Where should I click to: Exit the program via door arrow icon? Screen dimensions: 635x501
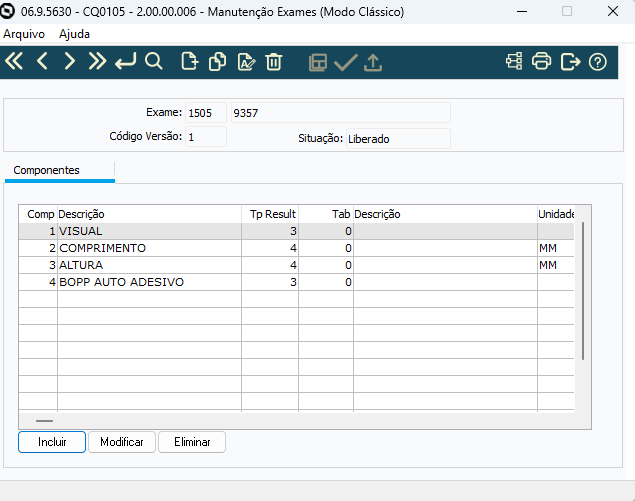click(x=570, y=62)
